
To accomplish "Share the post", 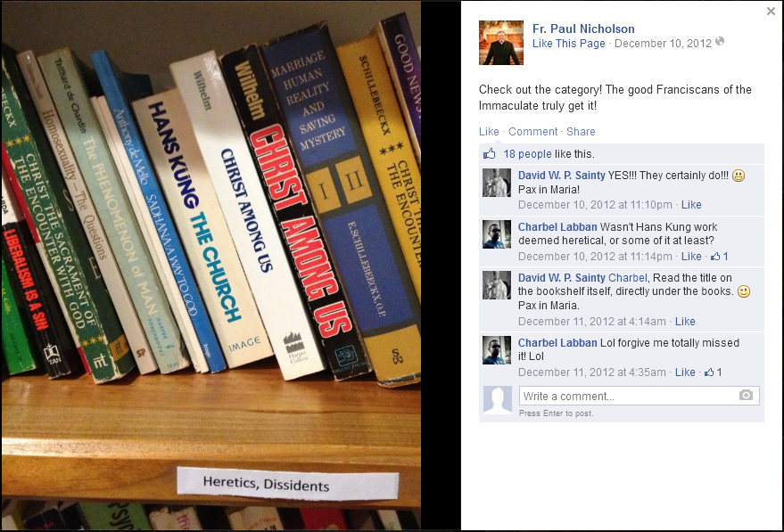I will tap(581, 131).
